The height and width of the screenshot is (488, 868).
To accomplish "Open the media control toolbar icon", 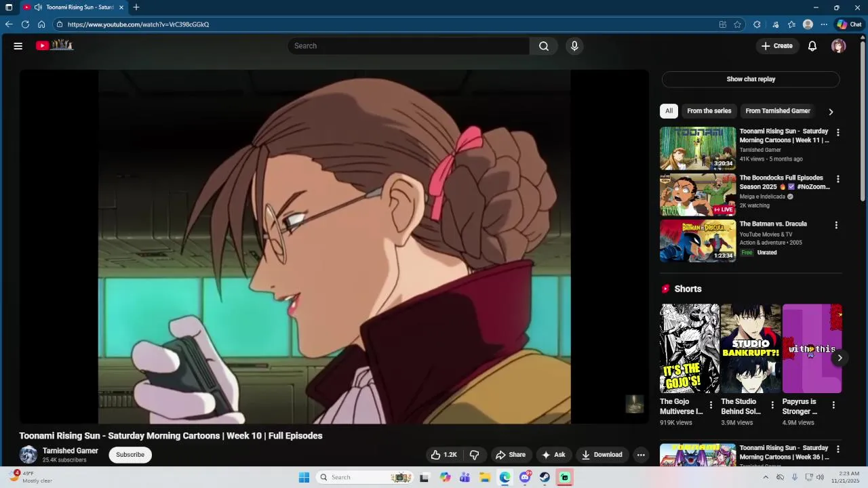I will click(776, 24).
